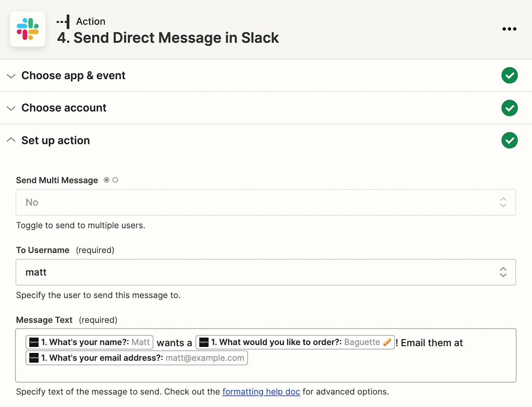Click the Message Text label

[x=44, y=320]
